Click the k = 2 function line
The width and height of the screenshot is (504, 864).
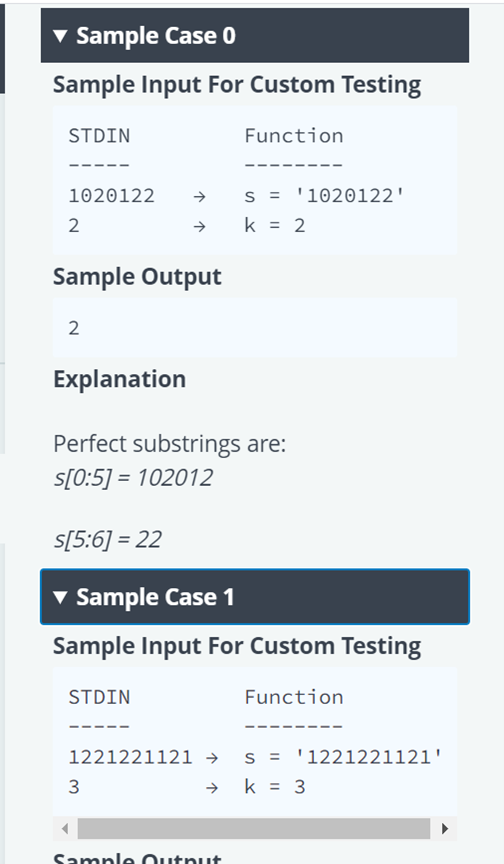[x=275, y=225]
